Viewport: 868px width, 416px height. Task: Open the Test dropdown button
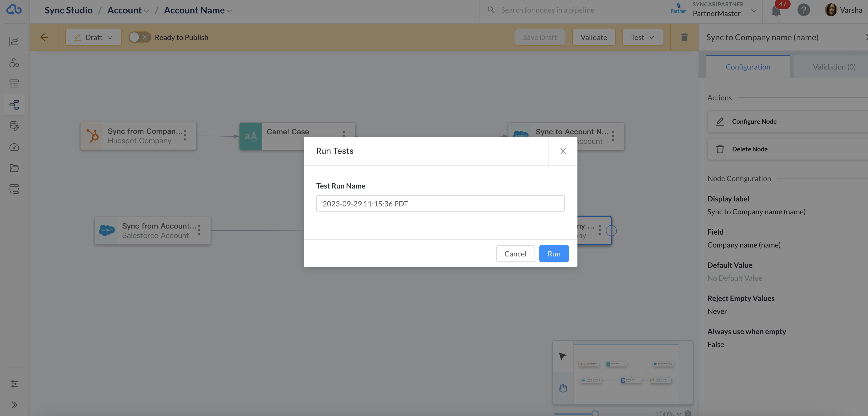[642, 37]
